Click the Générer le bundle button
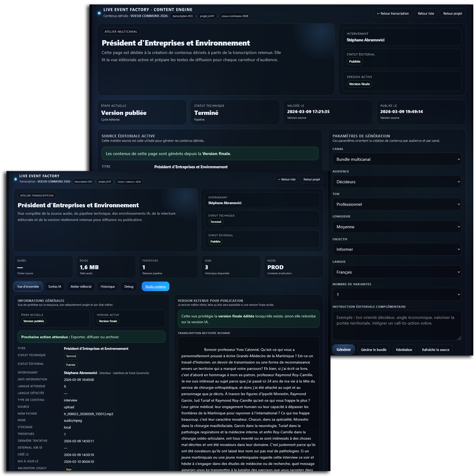The height and width of the screenshot is (476, 476). pyautogui.click(x=373, y=350)
